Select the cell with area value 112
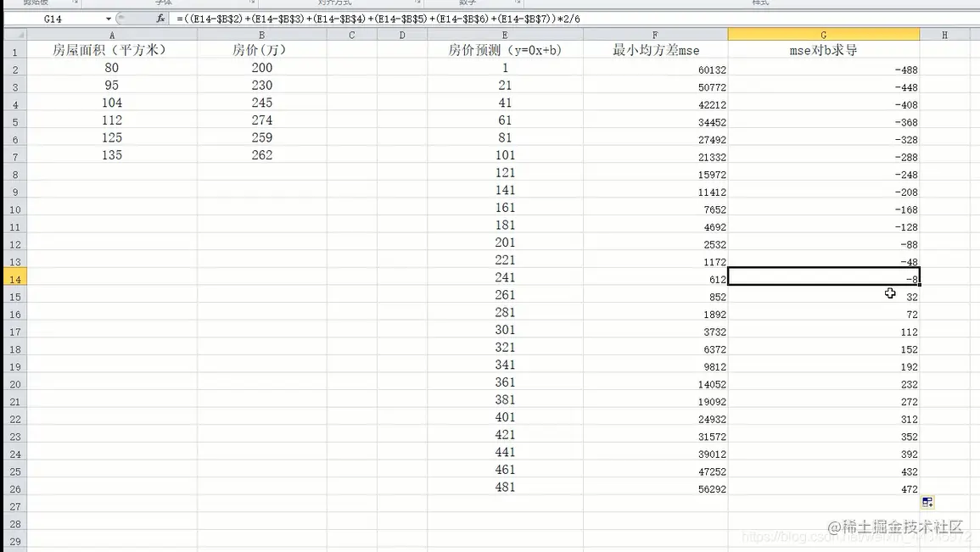The width and height of the screenshot is (980, 552). pos(112,120)
